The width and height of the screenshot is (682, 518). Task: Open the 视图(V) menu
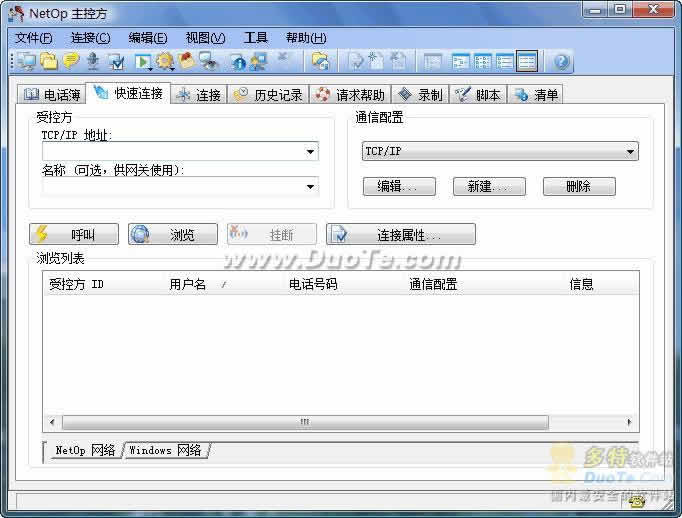[205, 38]
